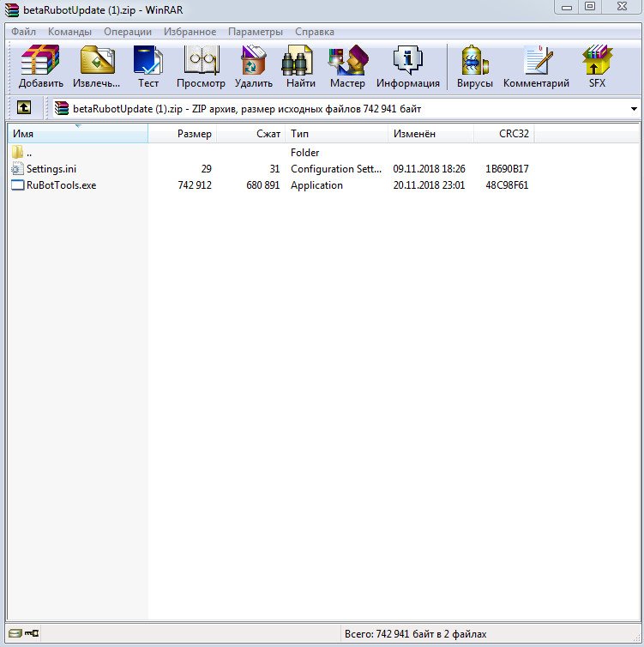
Task: Click the Извлечь (Extract) toolbar icon
Action: pos(97,67)
